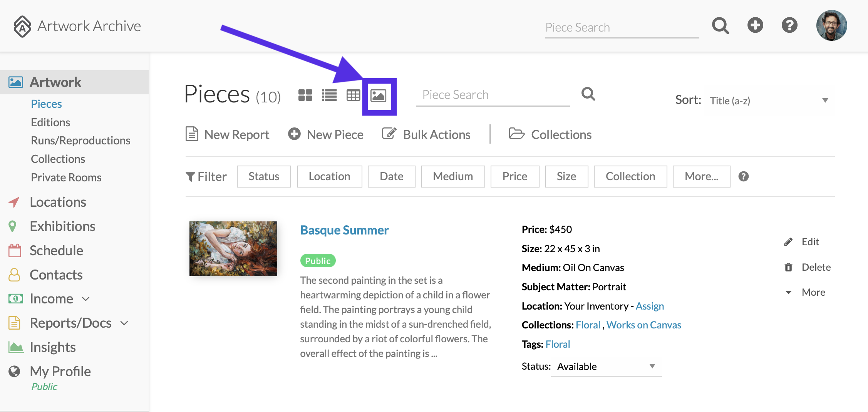
Task: Click the New Piece button
Action: point(326,134)
